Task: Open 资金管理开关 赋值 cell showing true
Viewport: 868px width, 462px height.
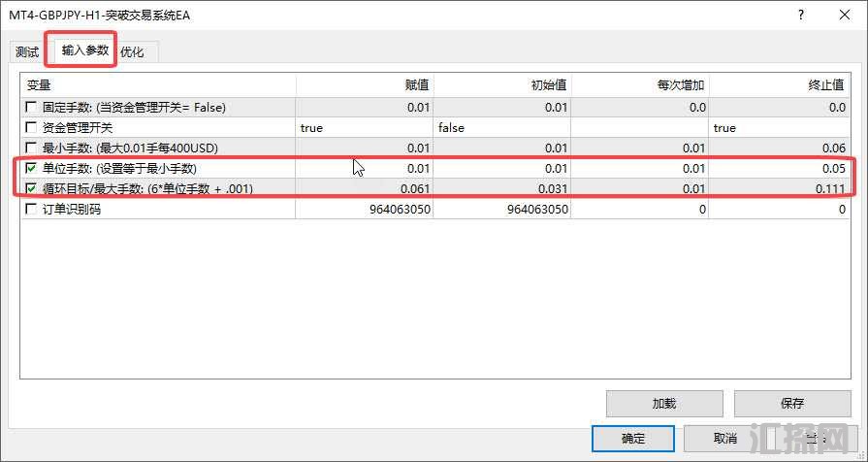Action: (x=364, y=127)
